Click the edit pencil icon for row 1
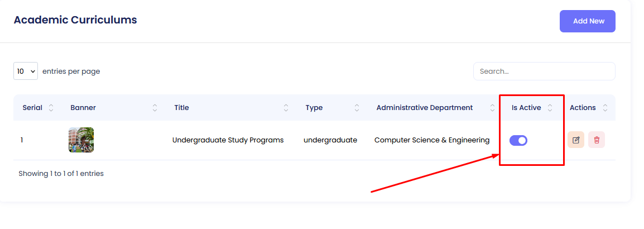Viewport: 644px width, 229px height. [x=576, y=140]
